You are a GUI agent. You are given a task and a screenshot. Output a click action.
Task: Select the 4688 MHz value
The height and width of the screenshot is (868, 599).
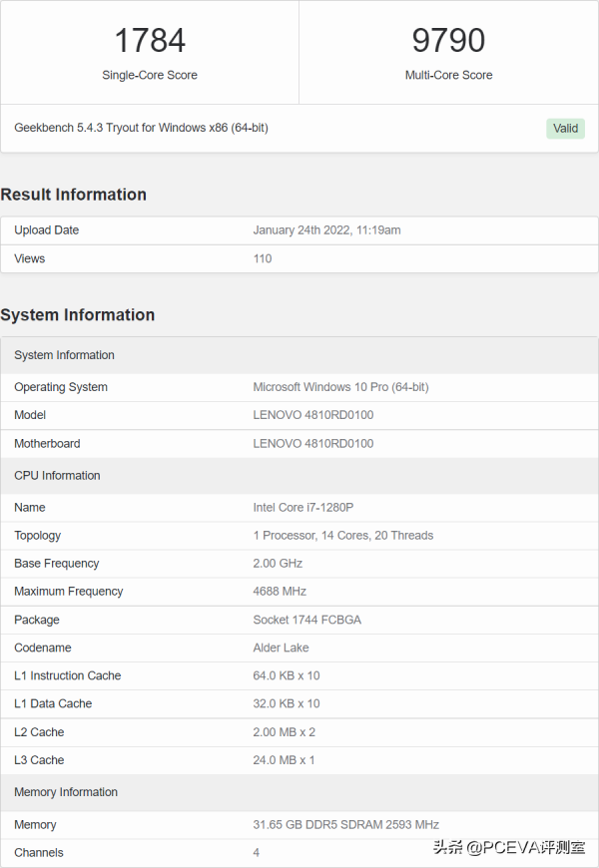coord(280,592)
